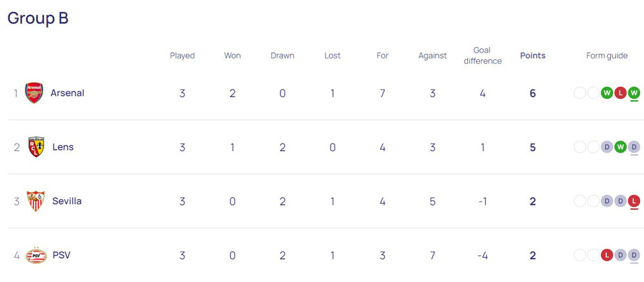Click PSV's red loss form badge
644x282 pixels.
pyautogui.click(x=607, y=256)
